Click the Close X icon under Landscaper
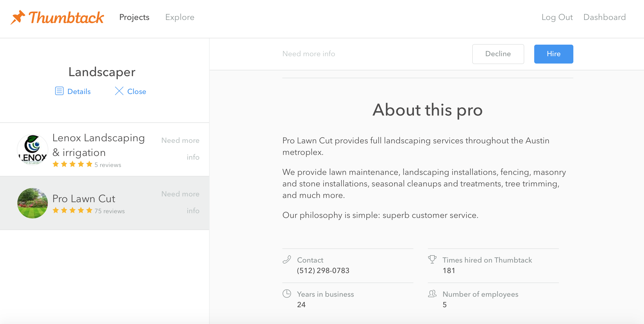Viewport: 644px width, 324px height. click(119, 91)
